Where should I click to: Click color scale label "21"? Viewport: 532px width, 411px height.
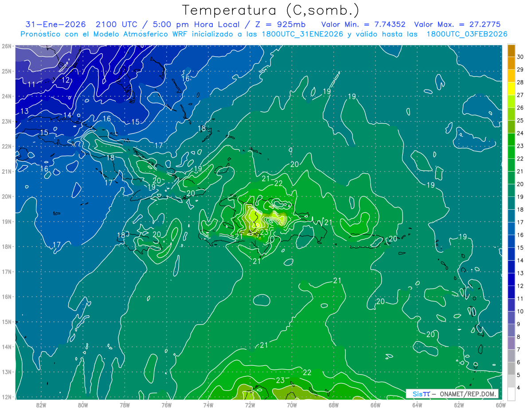tap(520, 171)
